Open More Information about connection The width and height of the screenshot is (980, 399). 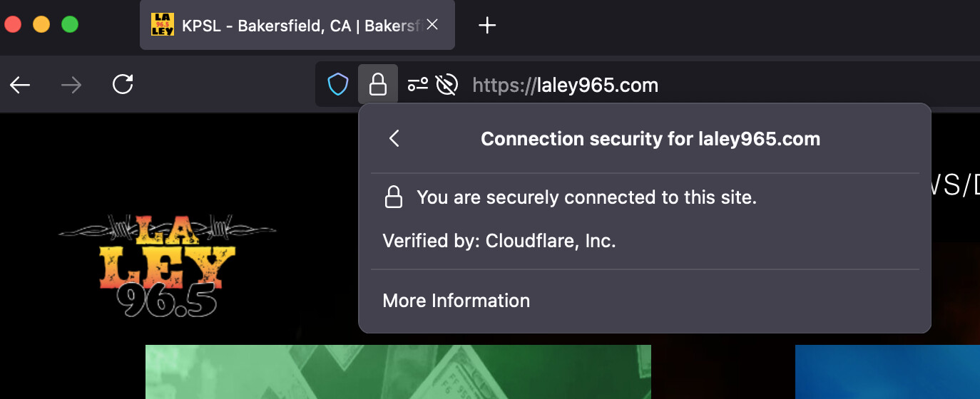[x=456, y=301]
